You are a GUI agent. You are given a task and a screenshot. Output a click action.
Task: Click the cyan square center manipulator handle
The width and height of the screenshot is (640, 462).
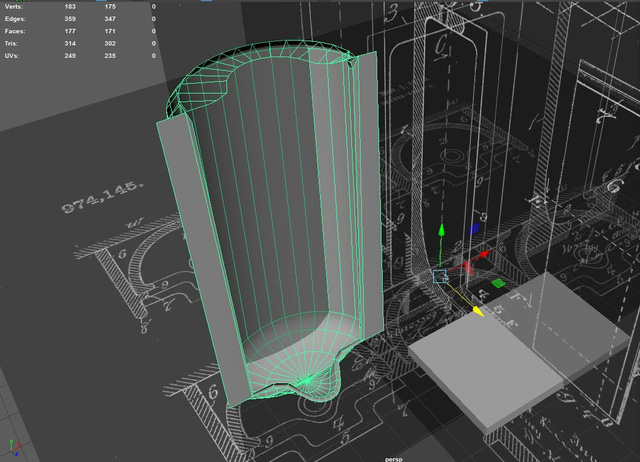(x=439, y=276)
